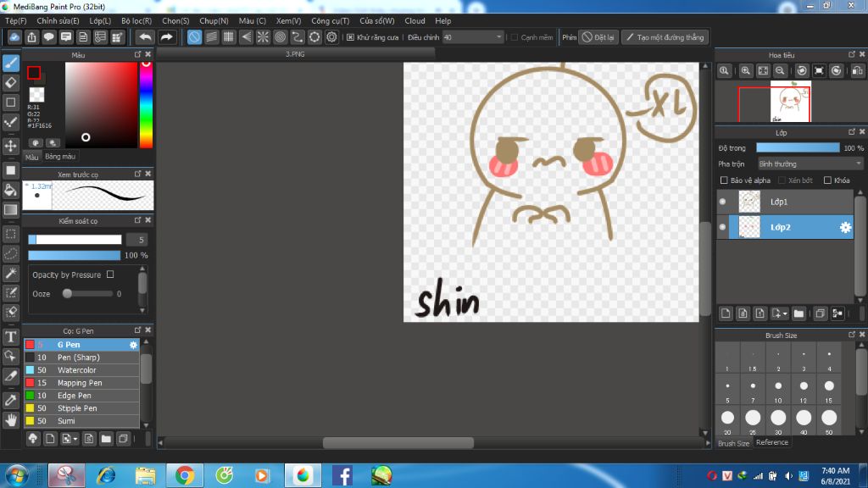Enable Opacity by Pressure checkbox
Screen dimensions: 868x488
[110, 274]
